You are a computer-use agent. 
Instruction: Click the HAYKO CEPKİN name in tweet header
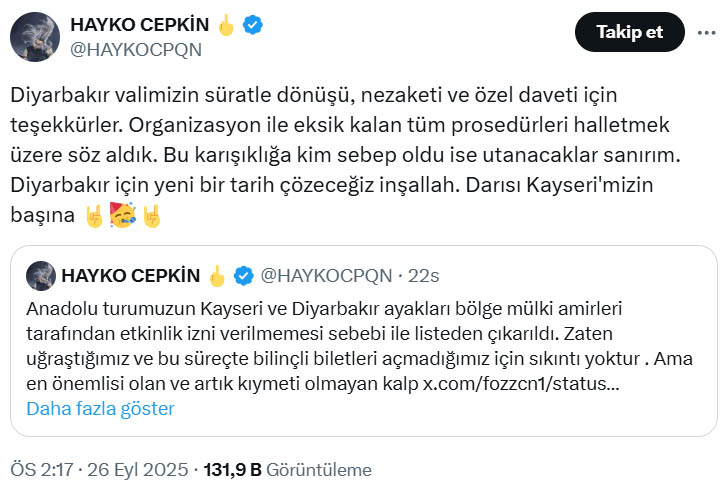pos(139,25)
